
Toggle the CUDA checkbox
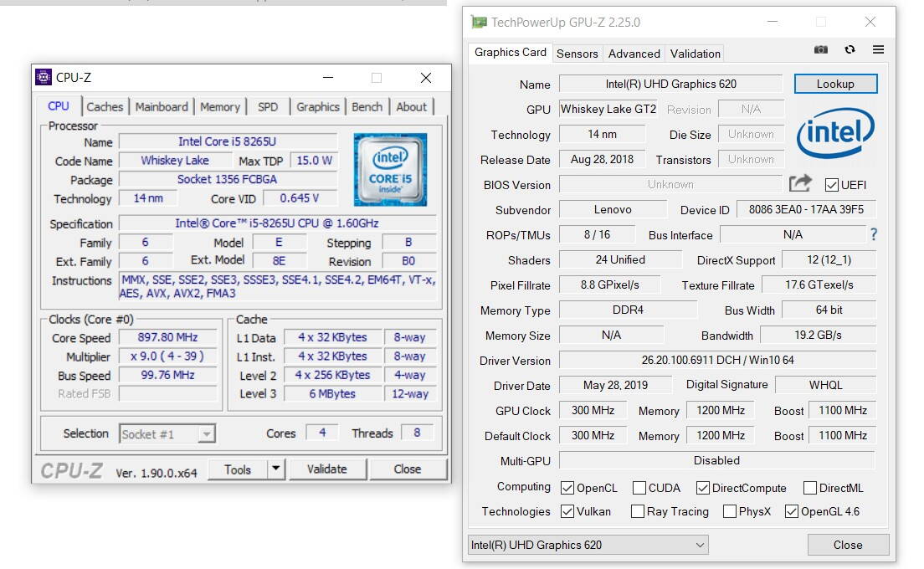coord(639,488)
